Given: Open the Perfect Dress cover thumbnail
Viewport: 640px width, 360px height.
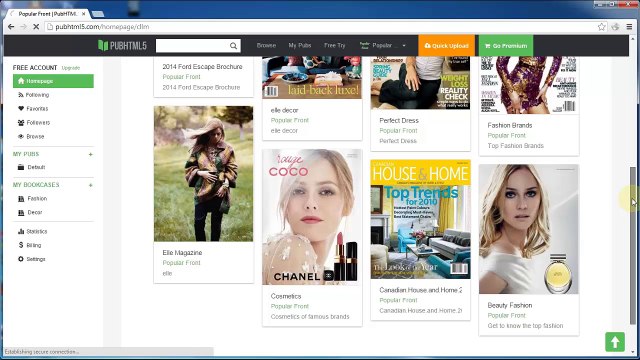Looking at the screenshot, I should tap(420, 82).
